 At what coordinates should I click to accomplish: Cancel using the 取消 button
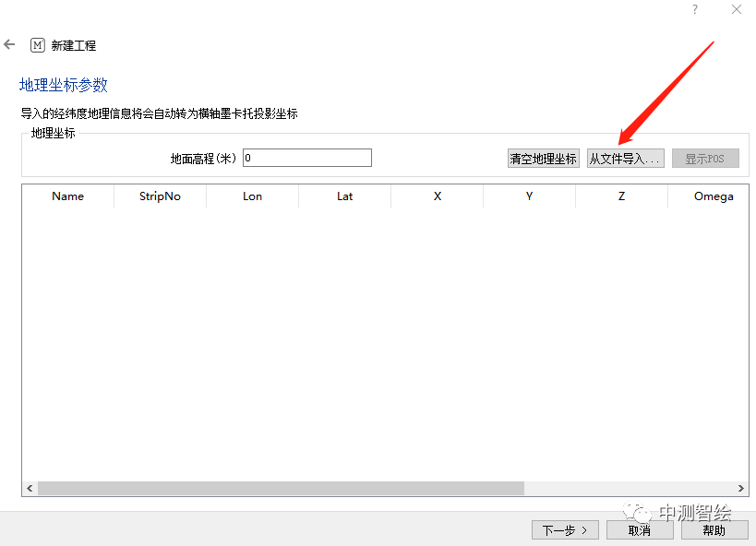[x=639, y=530]
